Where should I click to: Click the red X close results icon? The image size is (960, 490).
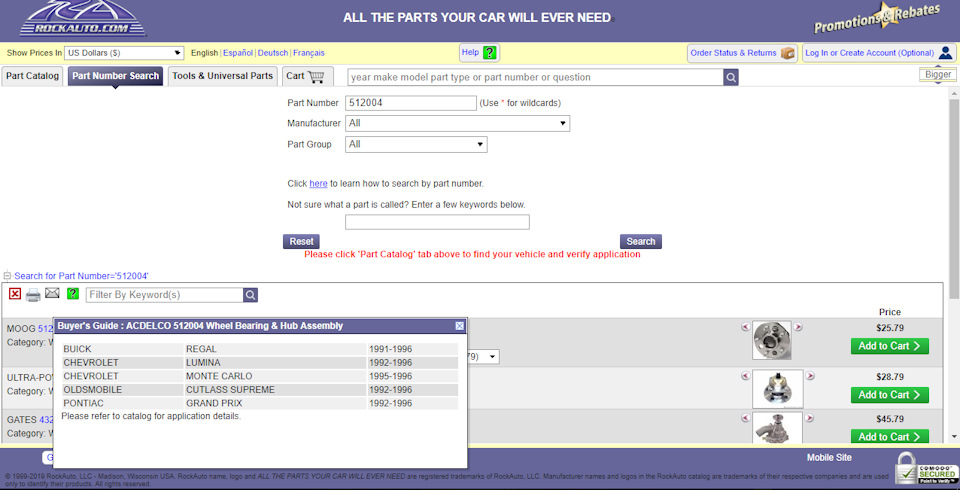tap(15, 294)
